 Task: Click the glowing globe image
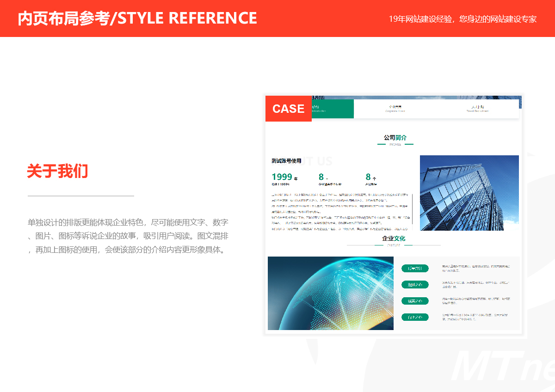(x=331, y=293)
